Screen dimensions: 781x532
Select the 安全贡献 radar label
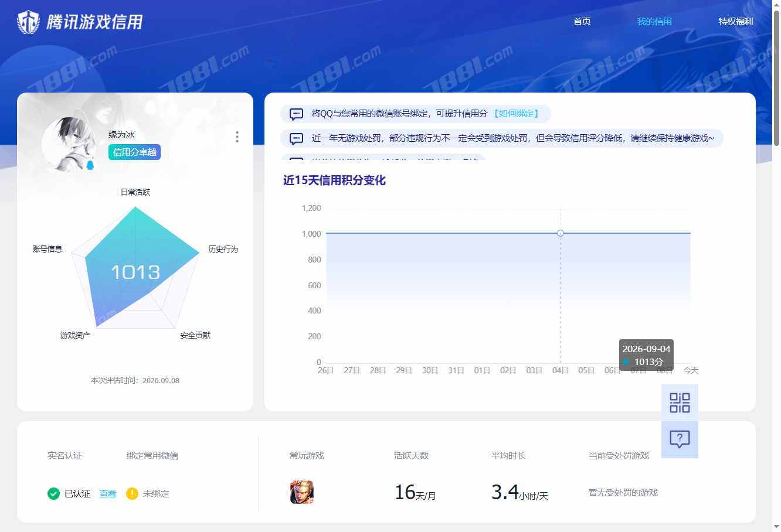[x=195, y=335]
